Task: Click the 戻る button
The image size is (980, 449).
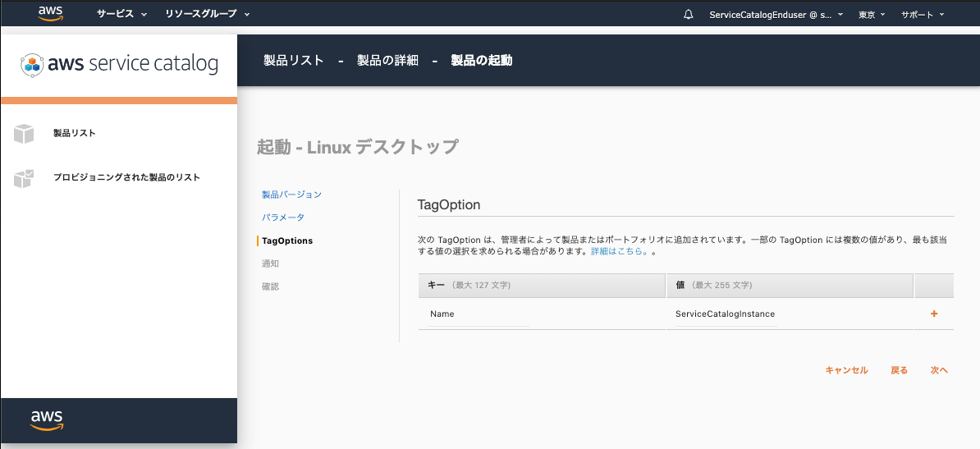Action: [899, 370]
